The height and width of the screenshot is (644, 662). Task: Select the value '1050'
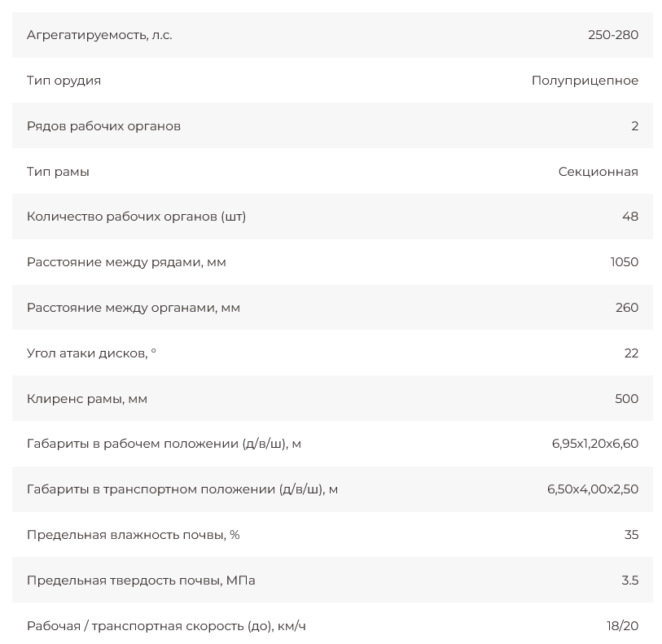(624, 262)
